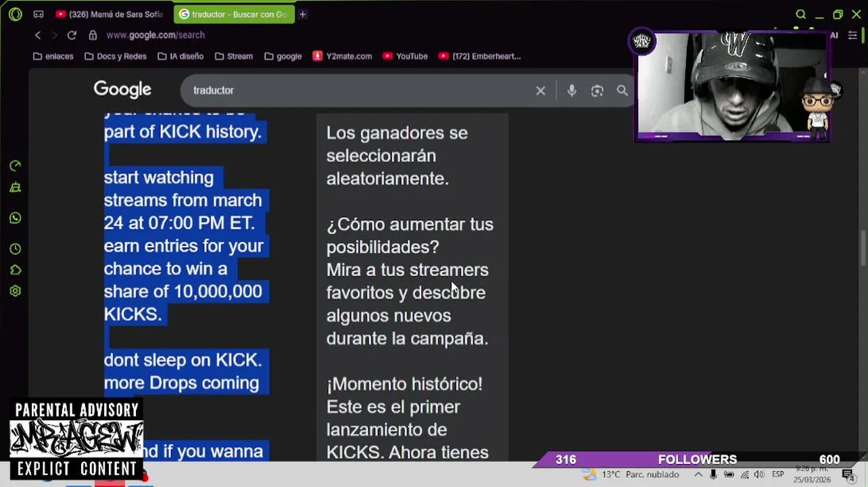The height and width of the screenshot is (487, 868).
Task: Switch ESP input language indicator
Action: point(778,475)
